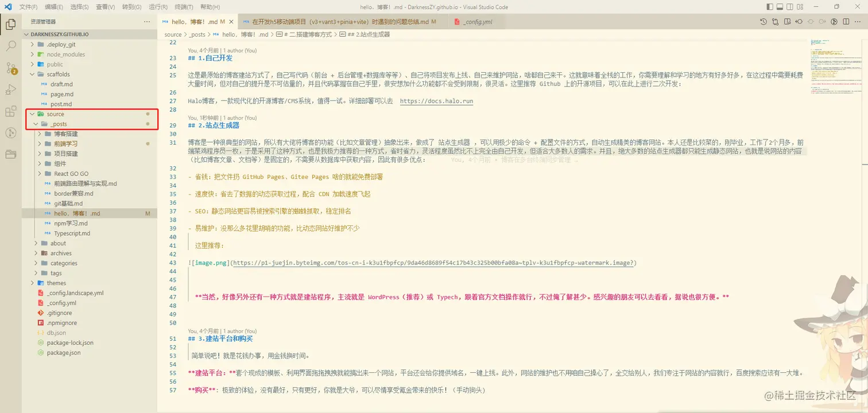Follow the https://docs.halo.run link
The width and height of the screenshot is (868, 413).
[x=436, y=101]
